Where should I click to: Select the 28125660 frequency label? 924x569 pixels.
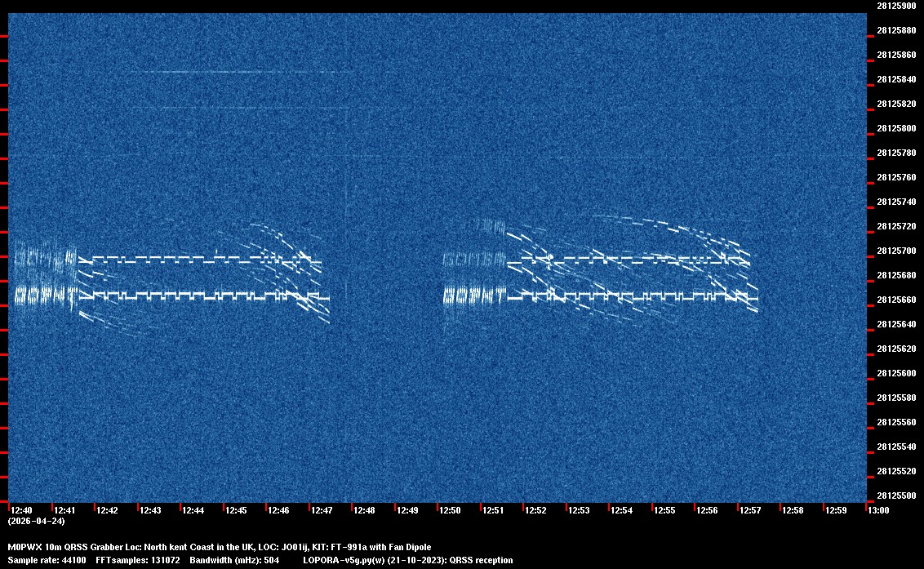895,300
